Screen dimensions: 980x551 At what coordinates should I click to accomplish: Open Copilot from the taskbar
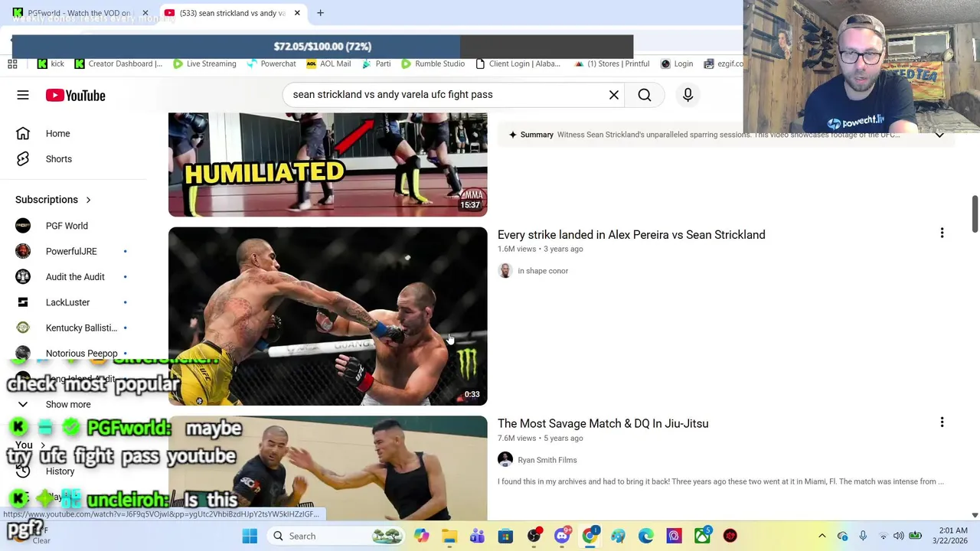[x=421, y=536]
